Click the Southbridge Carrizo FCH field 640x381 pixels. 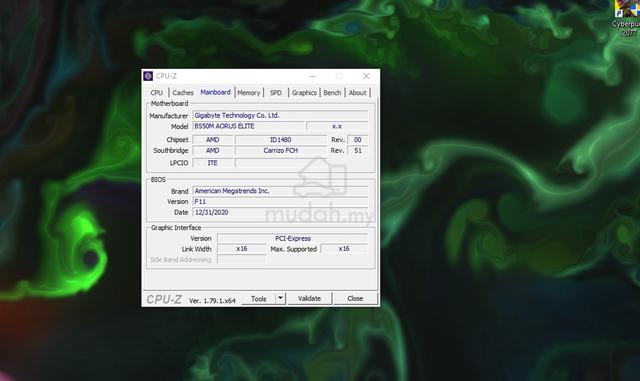click(x=281, y=151)
